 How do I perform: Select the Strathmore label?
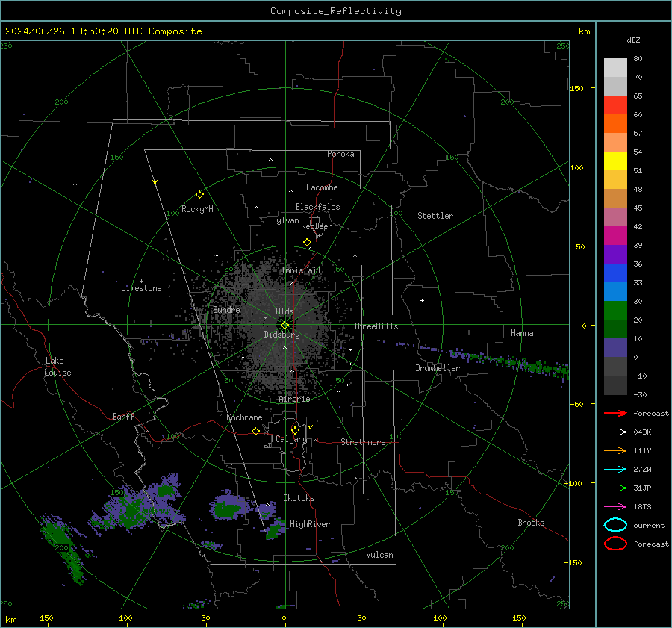coord(363,442)
